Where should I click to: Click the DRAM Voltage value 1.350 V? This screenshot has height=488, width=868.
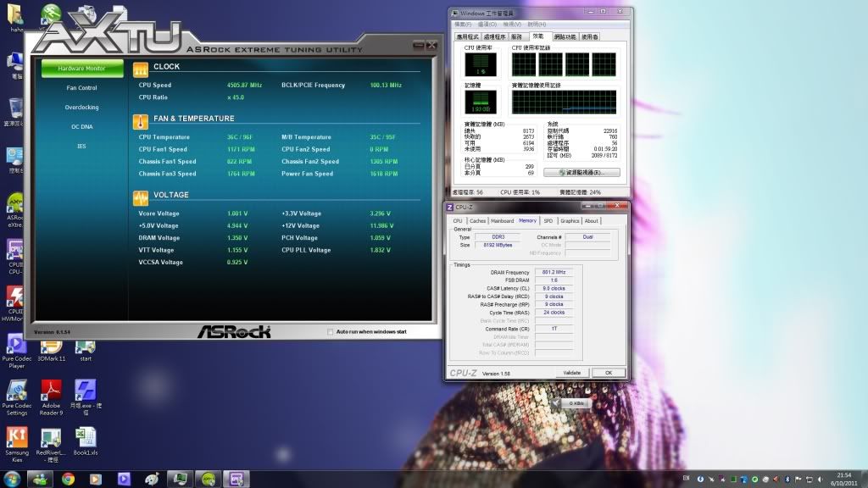coord(237,238)
